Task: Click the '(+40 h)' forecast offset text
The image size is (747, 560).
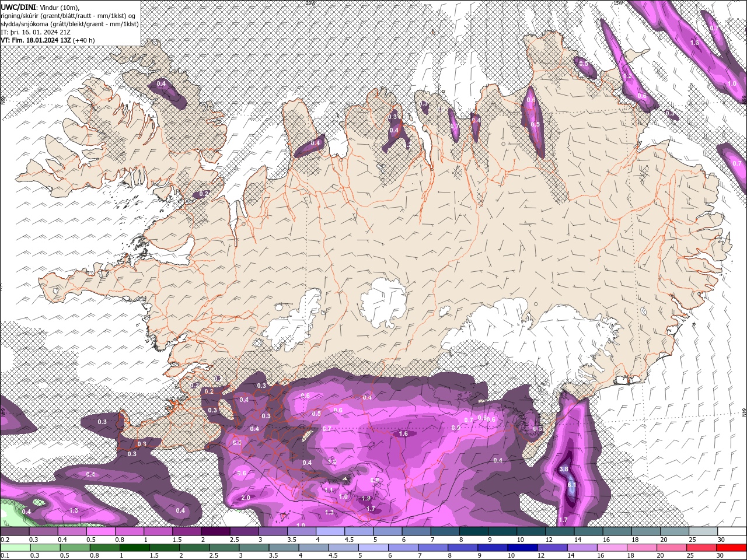Action: click(x=83, y=40)
